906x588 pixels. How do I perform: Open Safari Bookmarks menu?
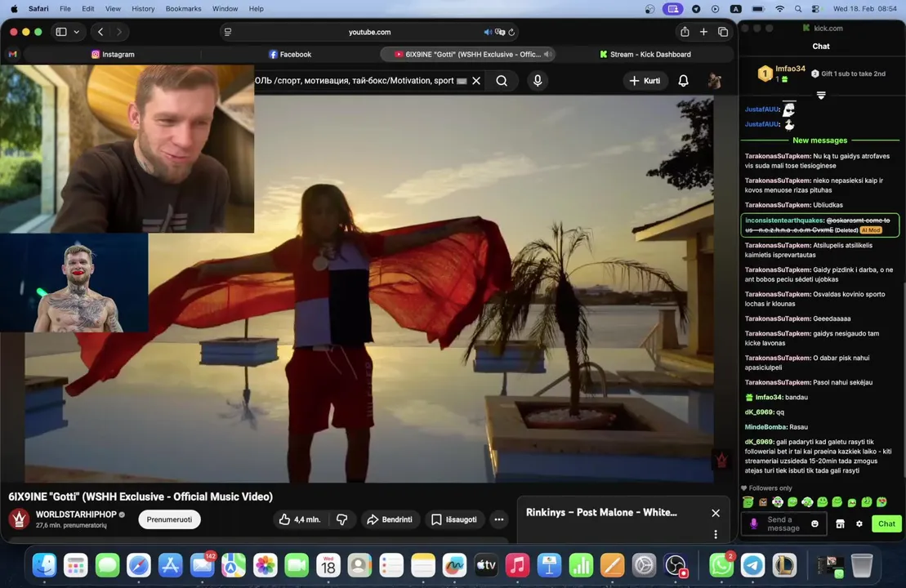(x=183, y=9)
